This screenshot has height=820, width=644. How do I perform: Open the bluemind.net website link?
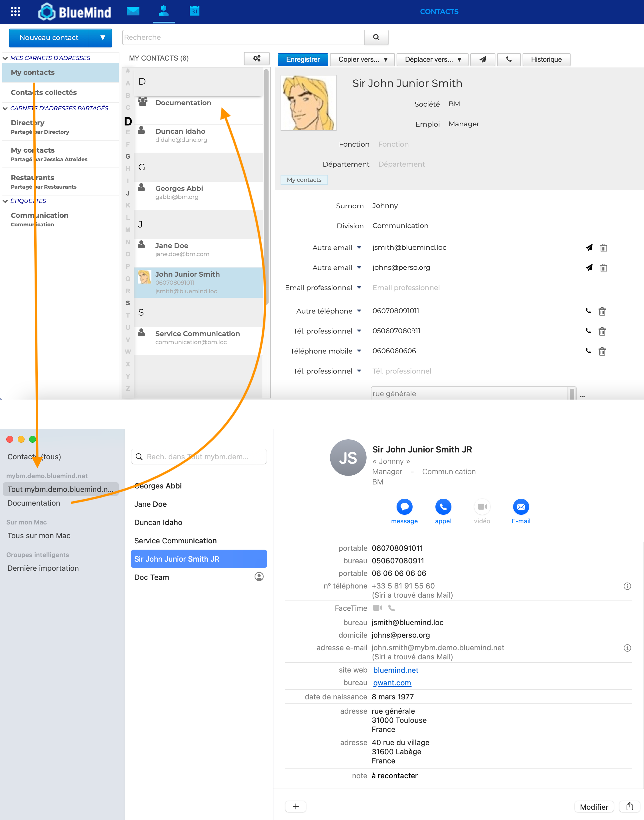click(x=395, y=670)
